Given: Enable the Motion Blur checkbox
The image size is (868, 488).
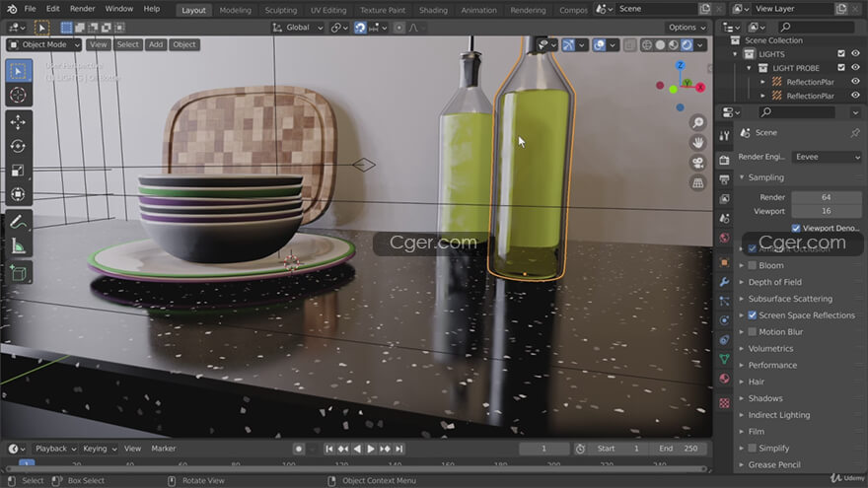Looking at the screenshot, I should (752, 332).
